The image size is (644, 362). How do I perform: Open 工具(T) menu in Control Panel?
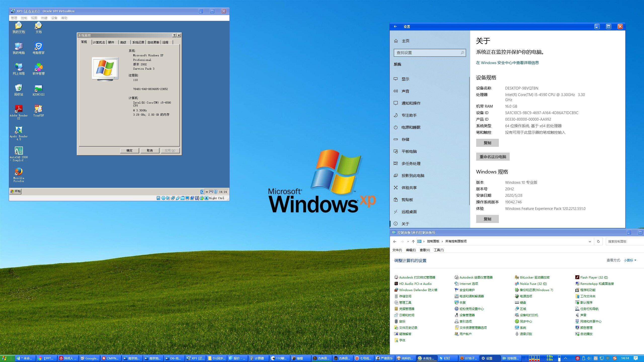click(x=439, y=250)
